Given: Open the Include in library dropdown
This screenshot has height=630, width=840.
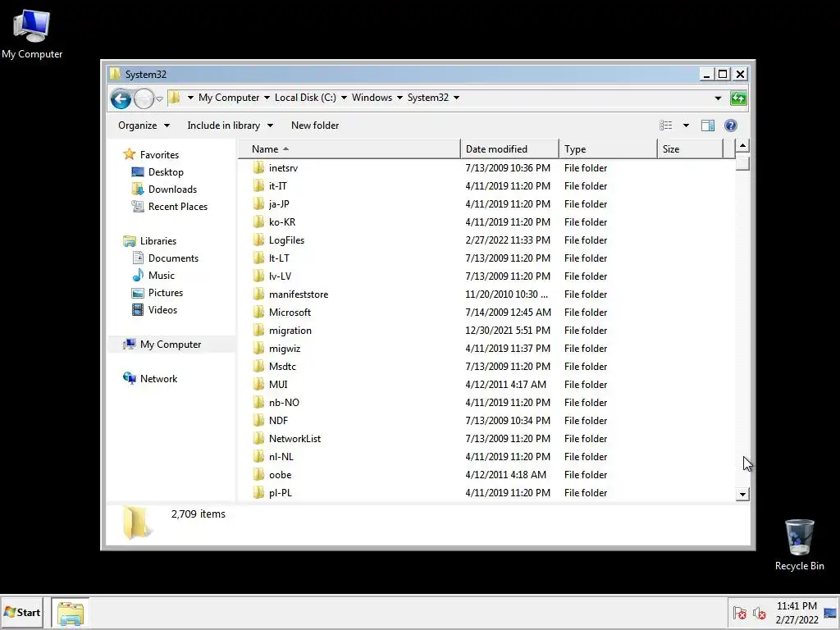Looking at the screenshot, I should click(x=231, y=126).
